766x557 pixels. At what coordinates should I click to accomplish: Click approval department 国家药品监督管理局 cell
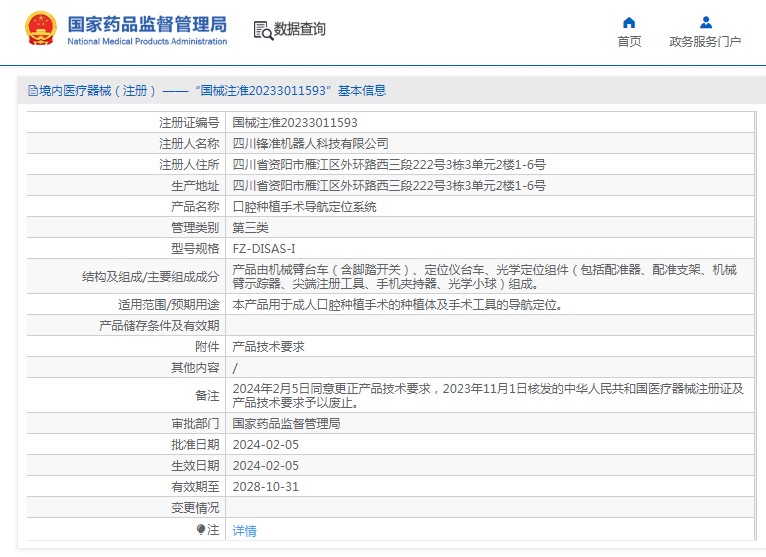tap(286, 424)
